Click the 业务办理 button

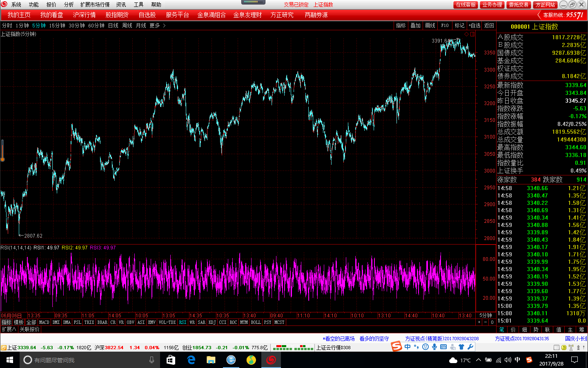click(492, 4)
